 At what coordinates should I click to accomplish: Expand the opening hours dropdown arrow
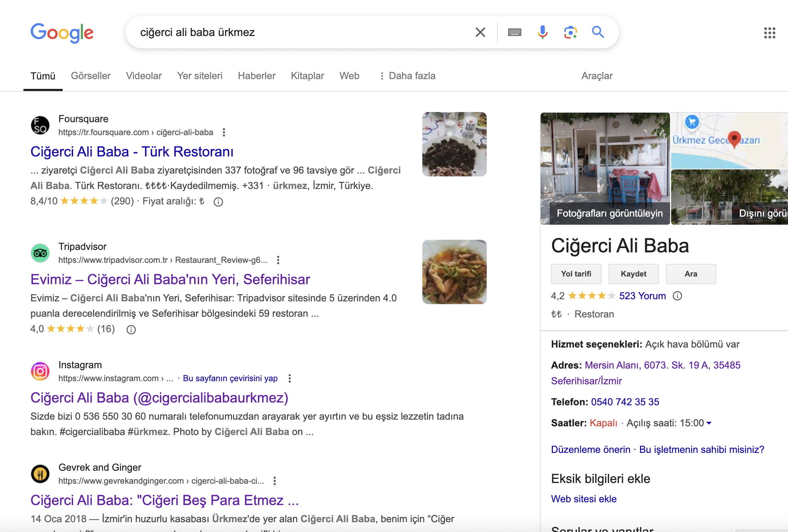pyautogui.click(x=709, y=423)
